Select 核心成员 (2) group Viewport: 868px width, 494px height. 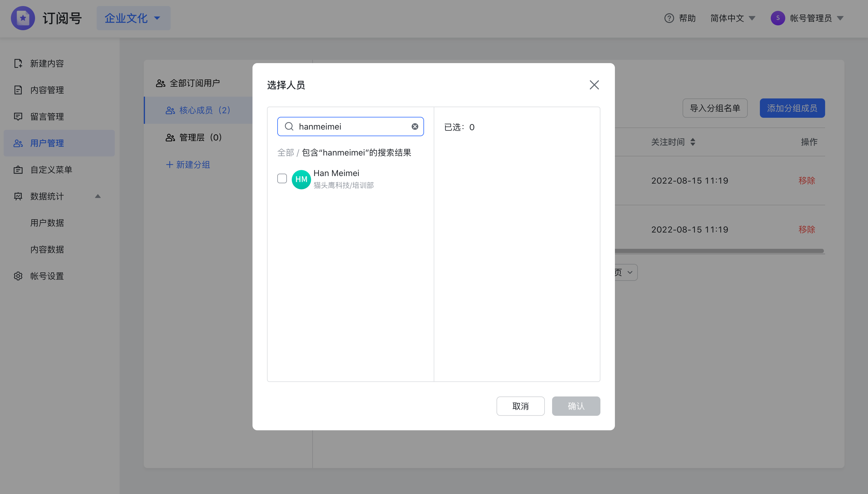198,110
